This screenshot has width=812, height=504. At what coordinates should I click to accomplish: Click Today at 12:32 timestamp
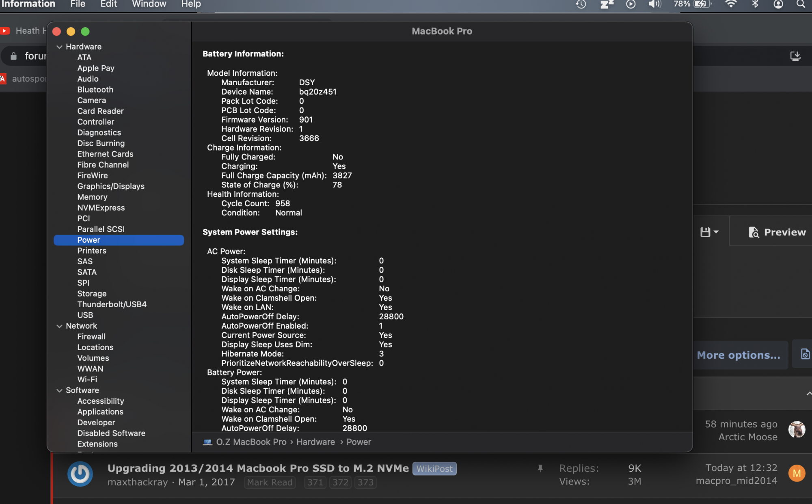741,468
